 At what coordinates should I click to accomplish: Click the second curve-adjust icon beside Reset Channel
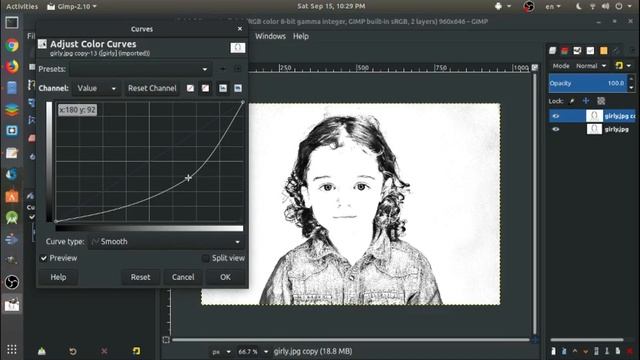coord(205,88)
